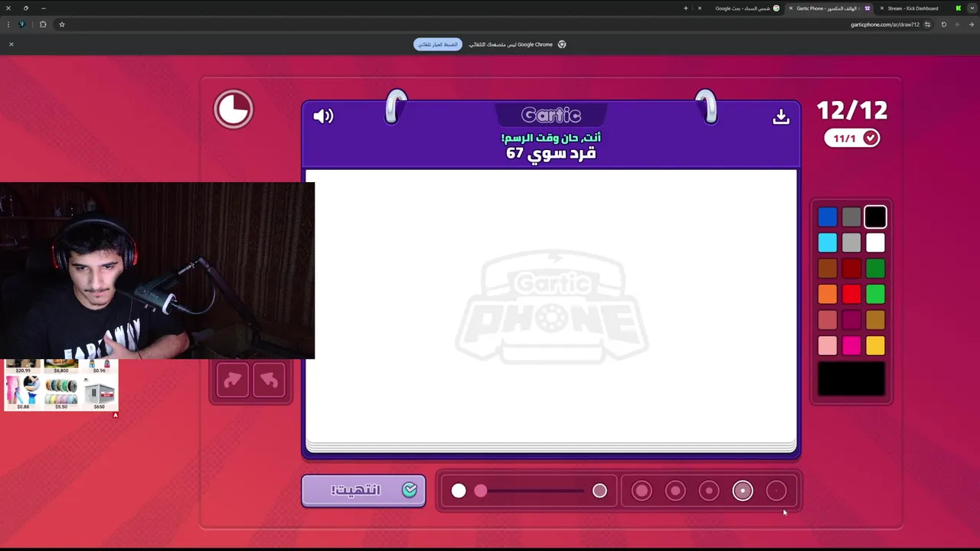Open the custom color picker box
Viewport: 980px width, 551px height.
pyautogui.click(x=851, y=379)
